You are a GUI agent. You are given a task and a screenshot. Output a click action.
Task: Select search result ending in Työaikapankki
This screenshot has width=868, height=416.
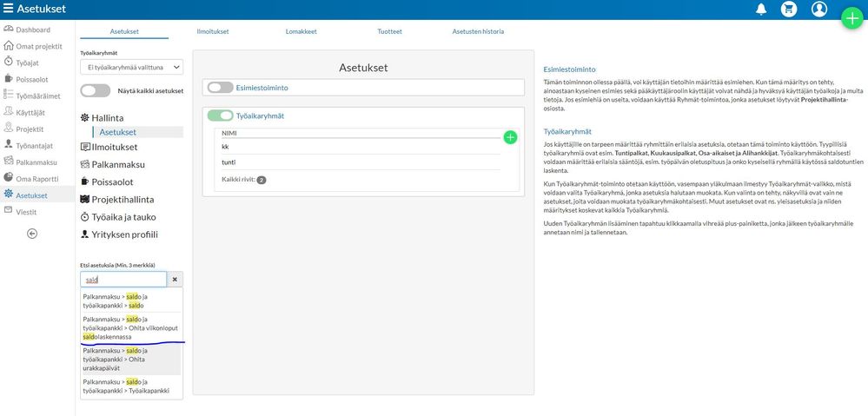[x=131, y=386]
